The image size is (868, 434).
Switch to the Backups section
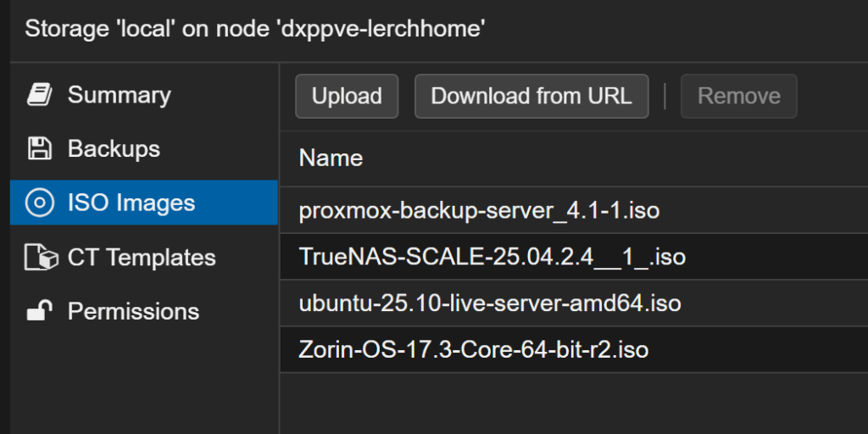114,149
